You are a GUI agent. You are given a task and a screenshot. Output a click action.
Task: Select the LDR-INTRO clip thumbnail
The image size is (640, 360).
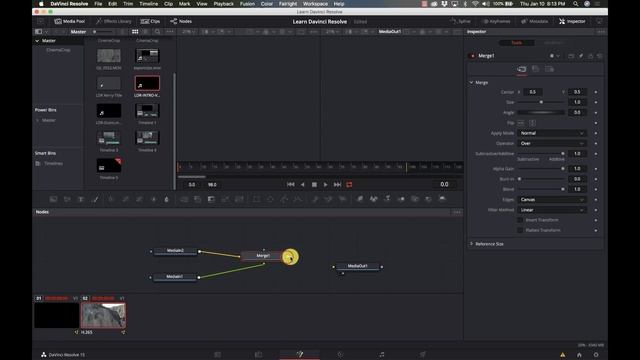[x=147, y=83]
